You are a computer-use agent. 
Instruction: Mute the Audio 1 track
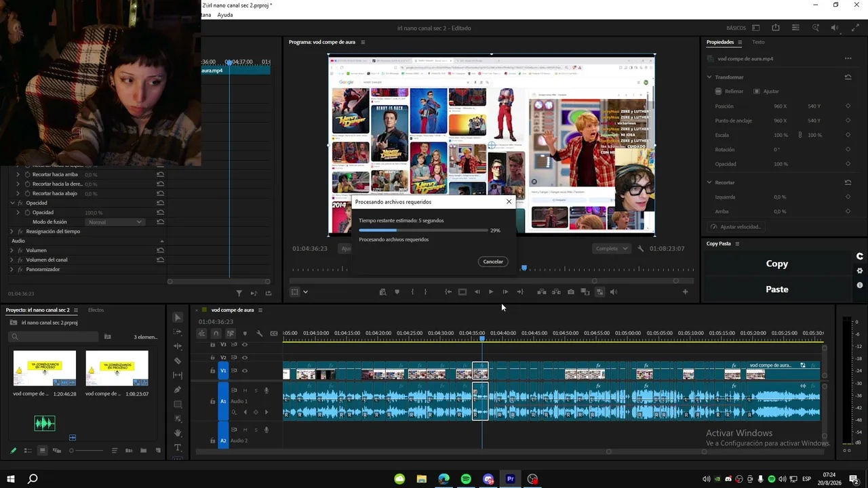245,390
